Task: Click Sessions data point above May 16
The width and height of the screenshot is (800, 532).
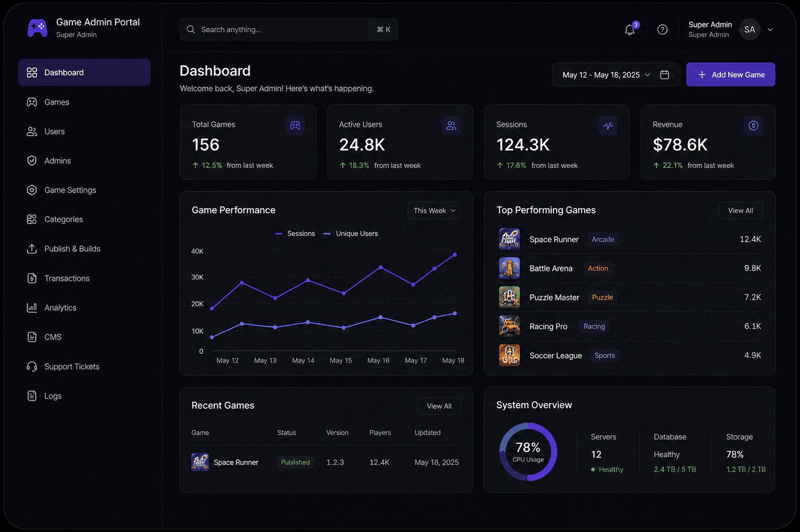Action: [x=381, y=267]
